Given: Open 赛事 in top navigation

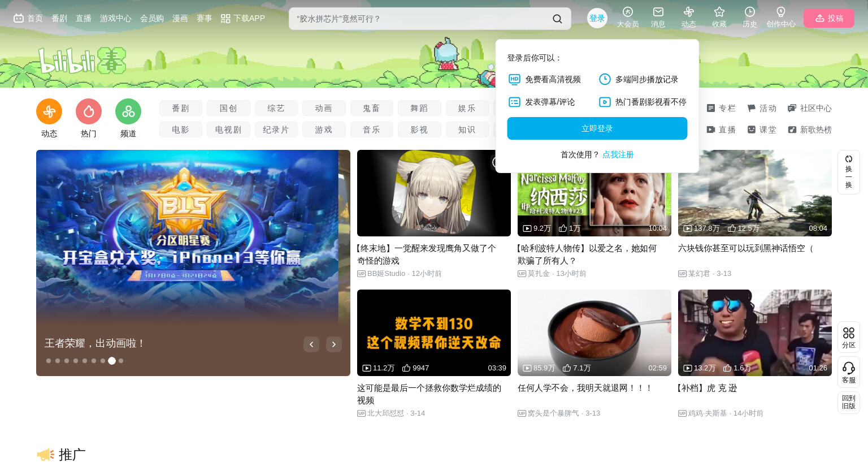Looking at the screenshot, I should (205, 18).
